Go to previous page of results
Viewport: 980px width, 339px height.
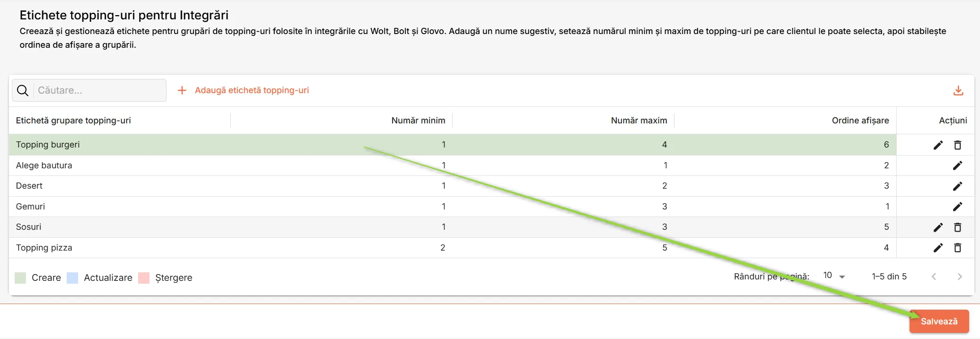tap(934, 277)
